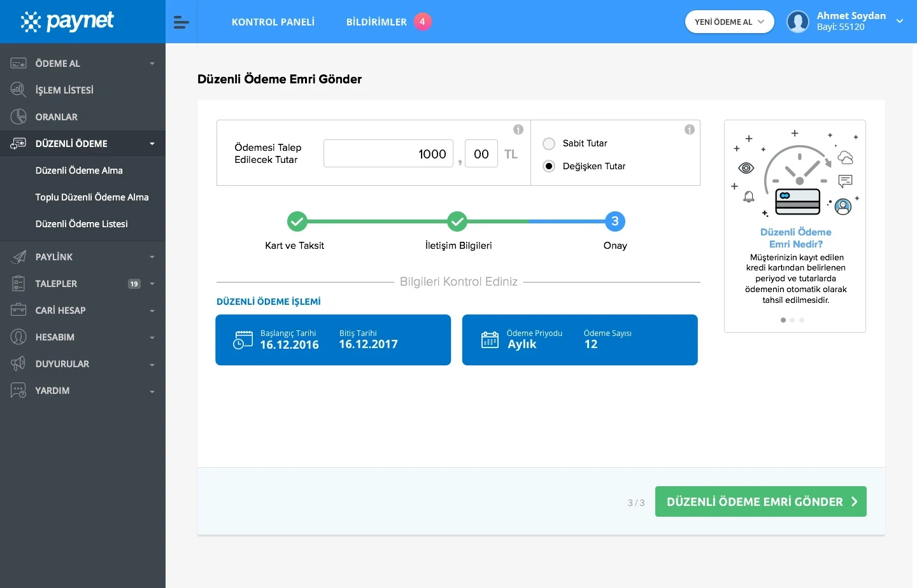Screen dimensions: 917x588
Task: Click the Düzenli Ödeme sidebar icon
Action: [x=18, y=144]
